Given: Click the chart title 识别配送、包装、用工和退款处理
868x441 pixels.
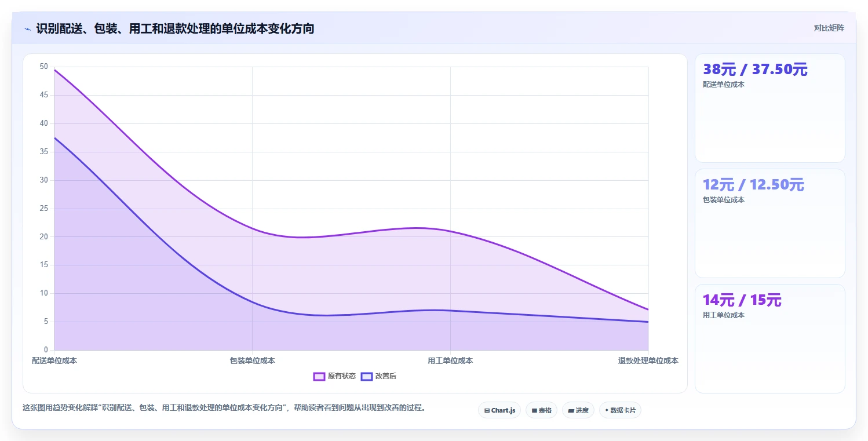Looking at the screenshot, I should [175, 29].
